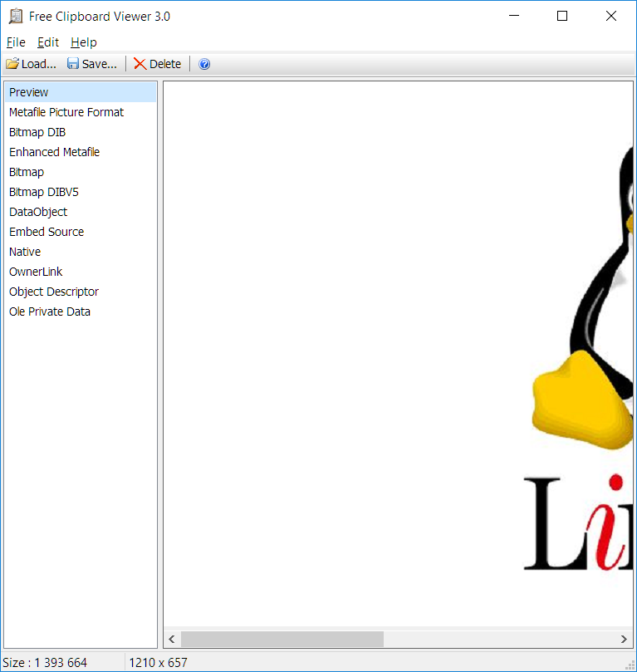Select Ole Private Data entry
The width and height of the screenshot is (637, 672).
pos(50,311)
